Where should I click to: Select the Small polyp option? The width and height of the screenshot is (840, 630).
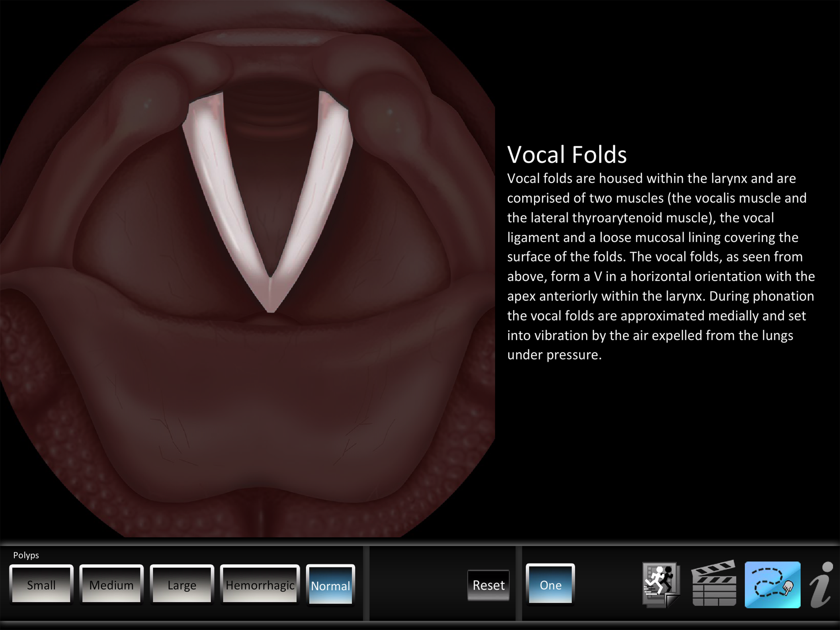point(41,585)
